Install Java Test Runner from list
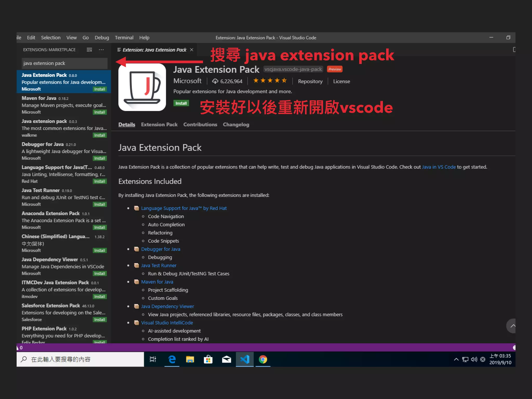 [100, 204]
